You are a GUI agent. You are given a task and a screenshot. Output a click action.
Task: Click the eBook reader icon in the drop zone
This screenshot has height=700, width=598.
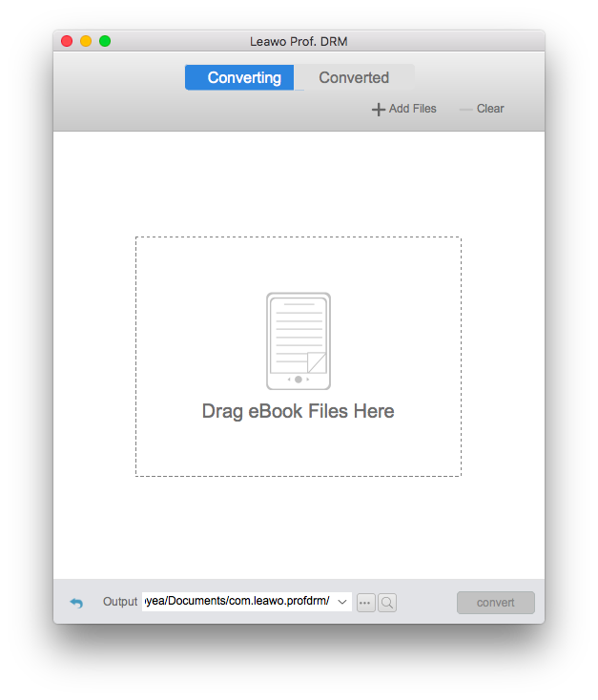[x=299, y=340]
